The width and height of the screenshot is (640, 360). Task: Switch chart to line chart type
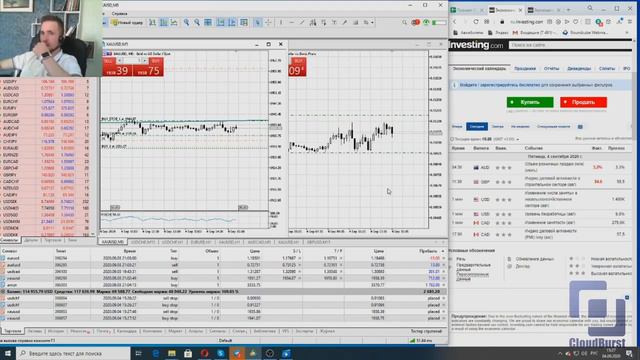tap(174, 22)
